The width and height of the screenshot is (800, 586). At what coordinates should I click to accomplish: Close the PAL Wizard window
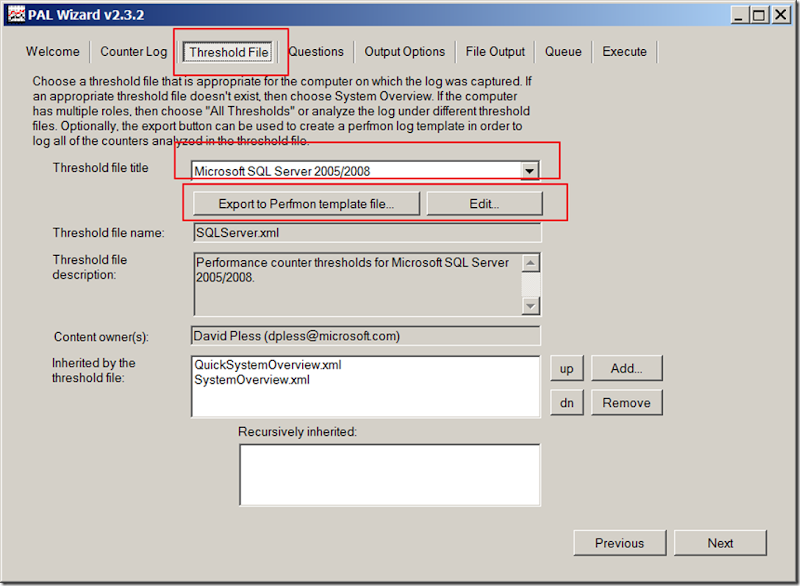pos(781,15)
